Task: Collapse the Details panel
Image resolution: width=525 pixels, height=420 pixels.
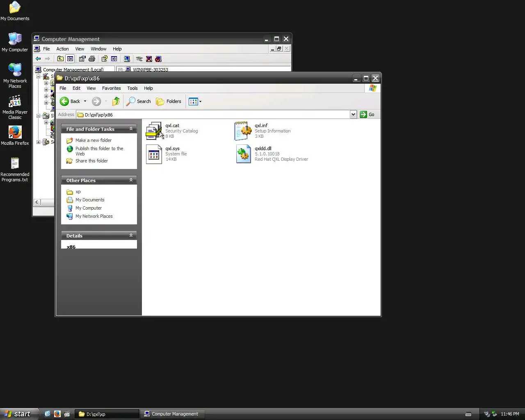Action: tap(131, 235)
